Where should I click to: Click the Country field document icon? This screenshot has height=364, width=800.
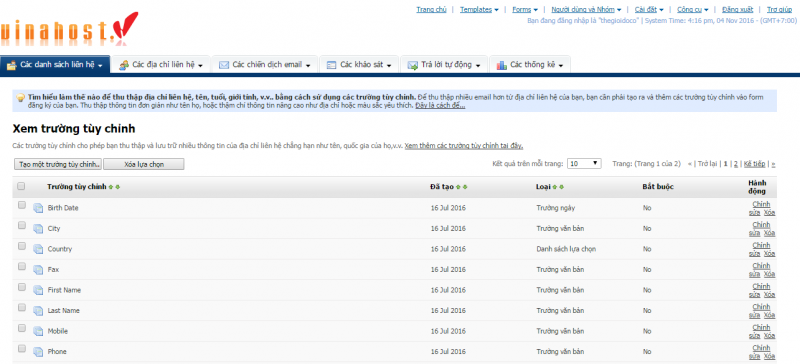[38, 249]
